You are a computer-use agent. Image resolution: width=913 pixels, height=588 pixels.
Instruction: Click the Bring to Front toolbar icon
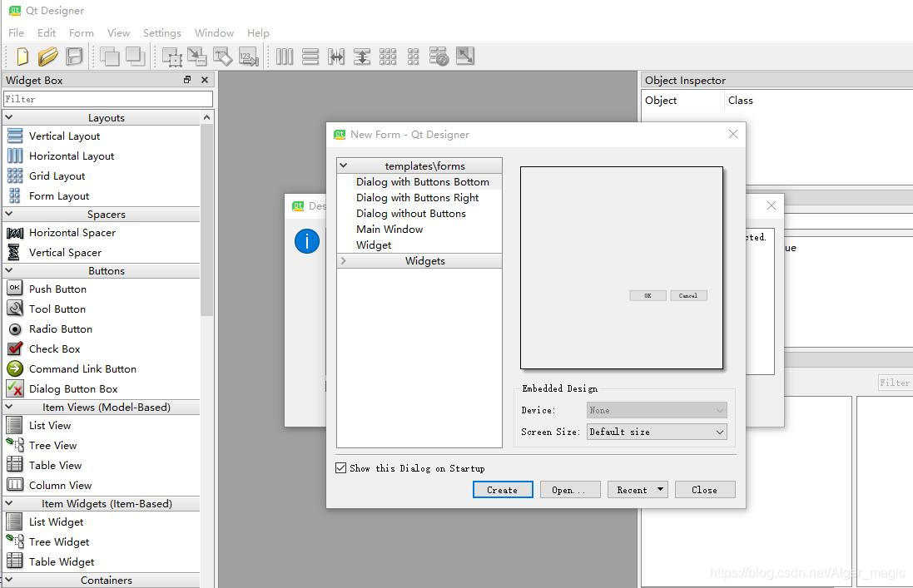[x=135, y=57]
